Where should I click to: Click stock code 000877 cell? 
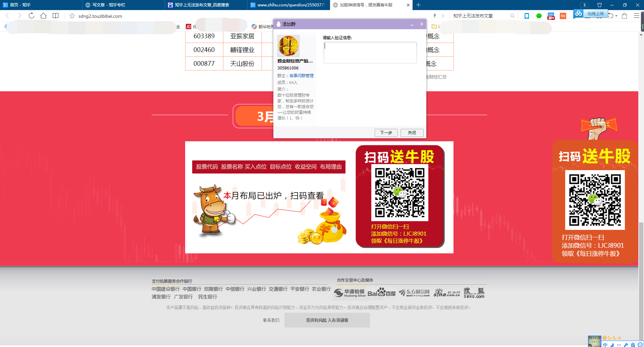[204, 64]
